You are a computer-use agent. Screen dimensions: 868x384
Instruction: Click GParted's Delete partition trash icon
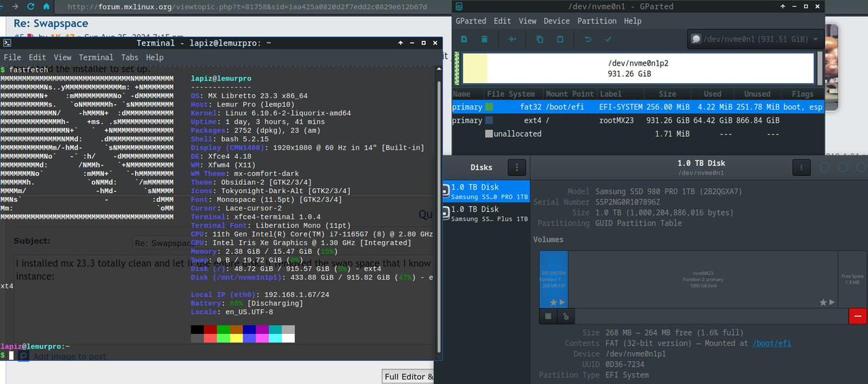pyautogui.click(x=484, y=39)
